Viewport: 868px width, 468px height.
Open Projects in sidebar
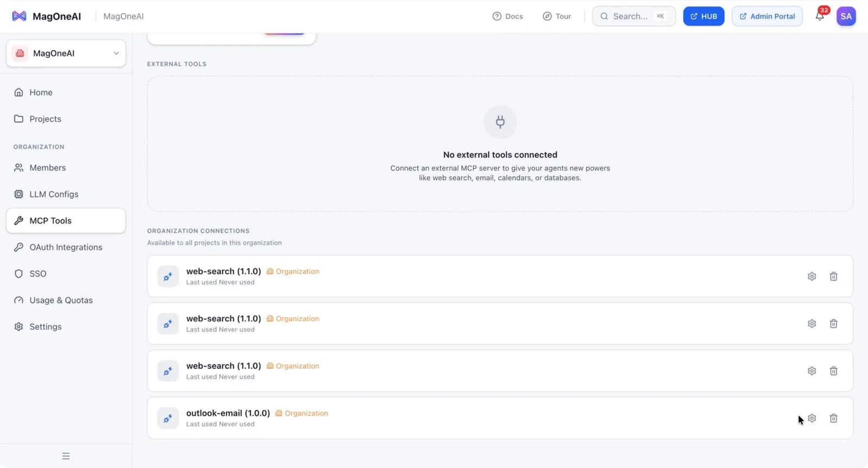66,119
